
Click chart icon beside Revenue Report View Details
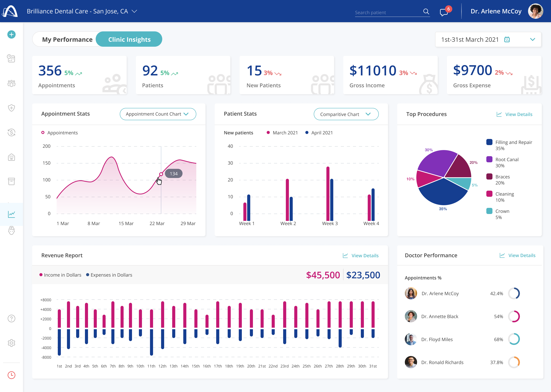345,255
